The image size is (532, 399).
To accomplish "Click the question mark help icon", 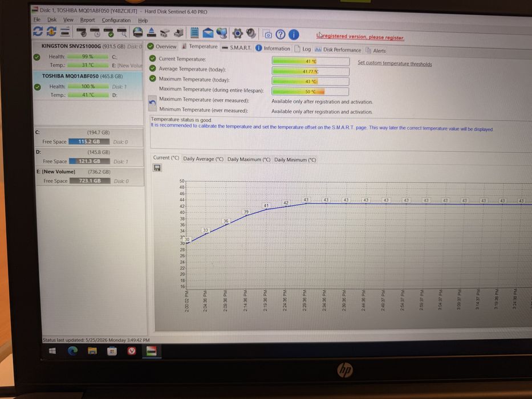I will point(280,34).
